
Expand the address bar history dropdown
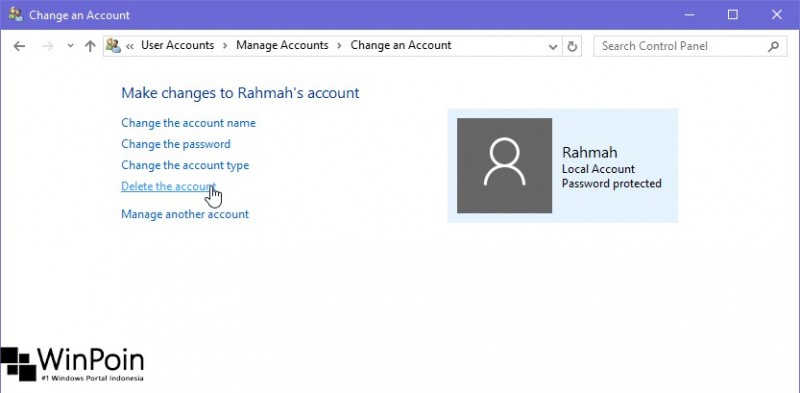point(553,46)
